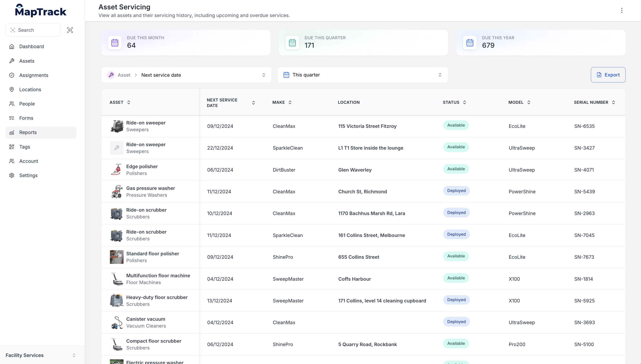Open the Next service date filter dropdown

click(186, 75)
